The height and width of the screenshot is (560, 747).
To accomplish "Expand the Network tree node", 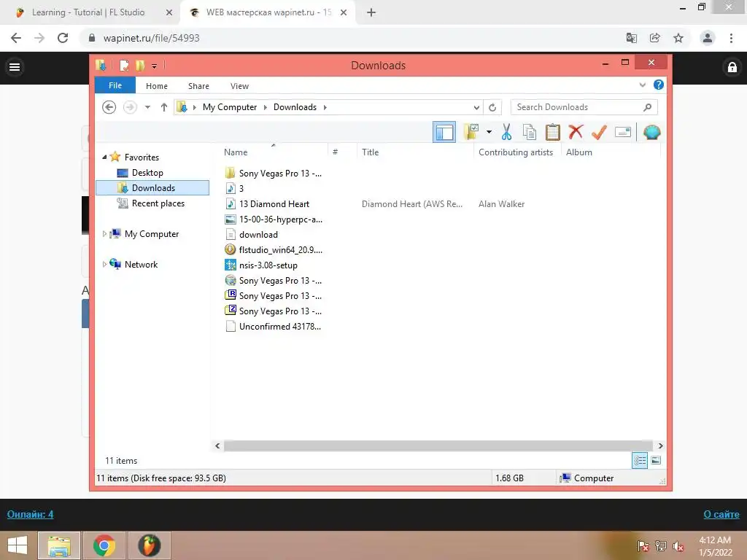I will pyautogui.click(x=104, y=264).
